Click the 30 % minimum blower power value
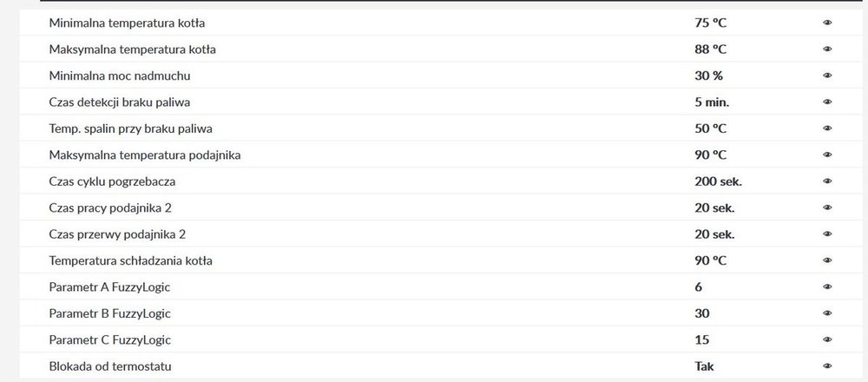The image size is (868, 382). [708, 76]
